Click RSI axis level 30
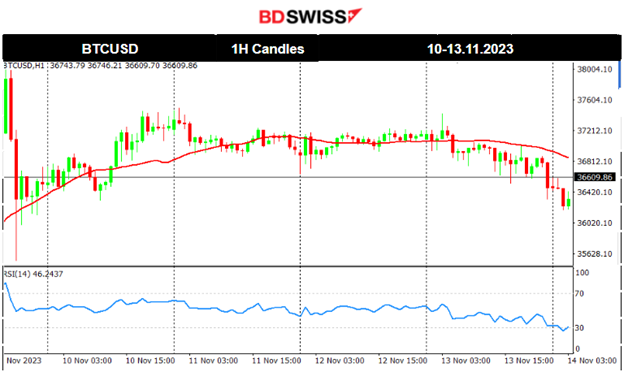This screenshot has height=372, width=624. (580, 328)
